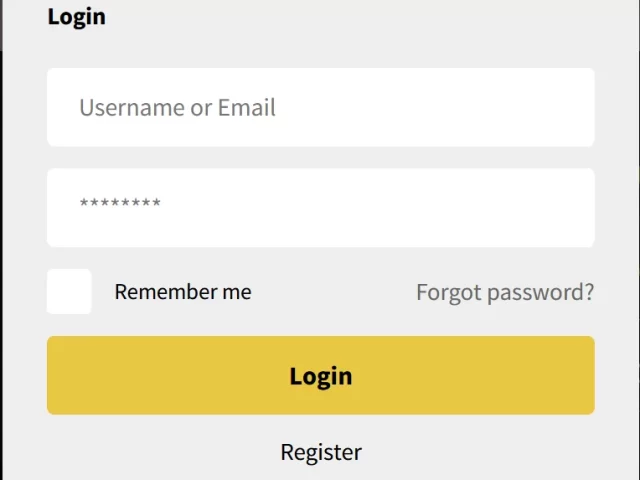Viewport: 640px width, 480px height.
Task: Click the Remember me label text
Action: [x=182, y=292]
